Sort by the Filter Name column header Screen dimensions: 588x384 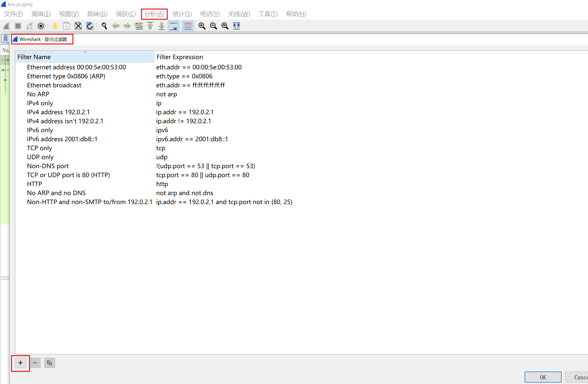click(85, 57)
